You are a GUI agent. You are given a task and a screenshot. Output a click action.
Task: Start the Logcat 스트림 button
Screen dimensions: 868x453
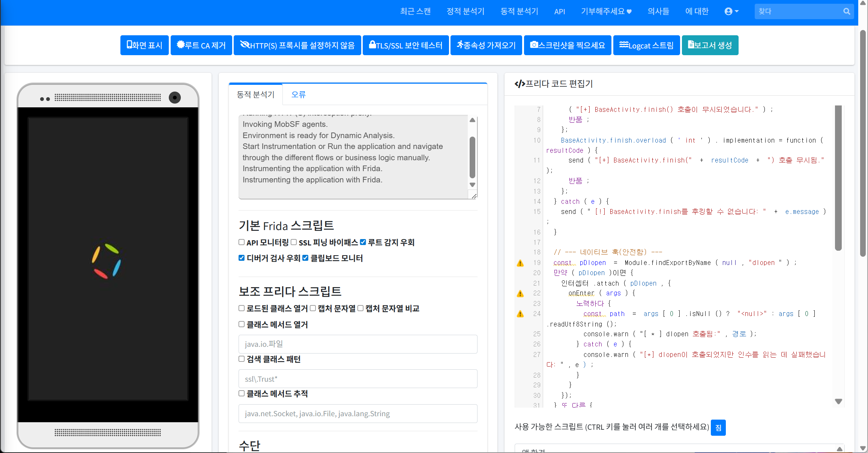646,45
